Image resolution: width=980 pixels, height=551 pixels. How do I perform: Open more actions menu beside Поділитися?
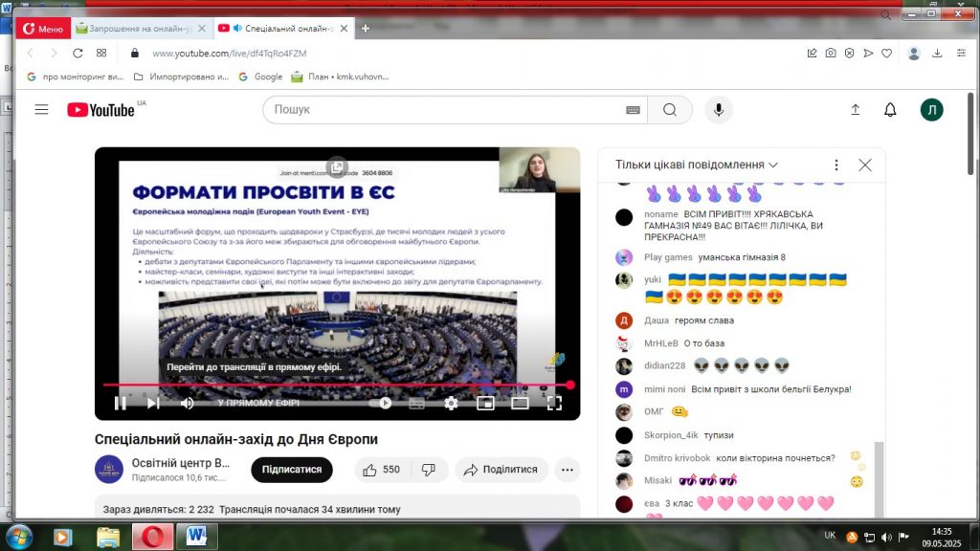coord(568,470)
